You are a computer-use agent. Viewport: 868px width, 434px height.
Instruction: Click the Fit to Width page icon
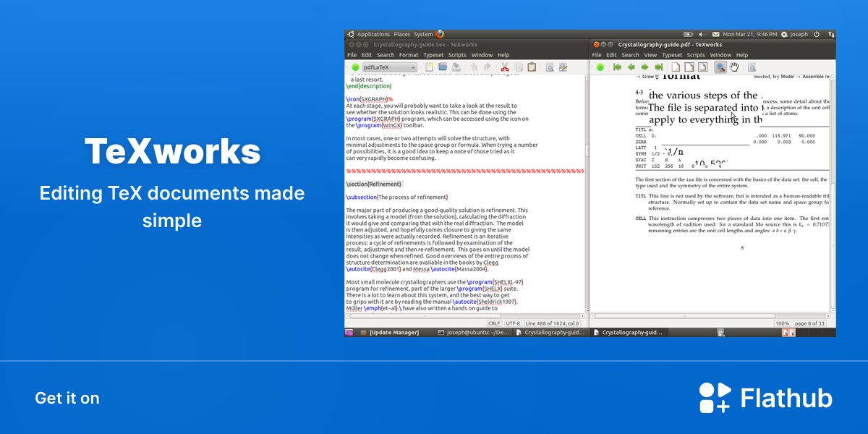pyautogui.click(x=688, y=67)
